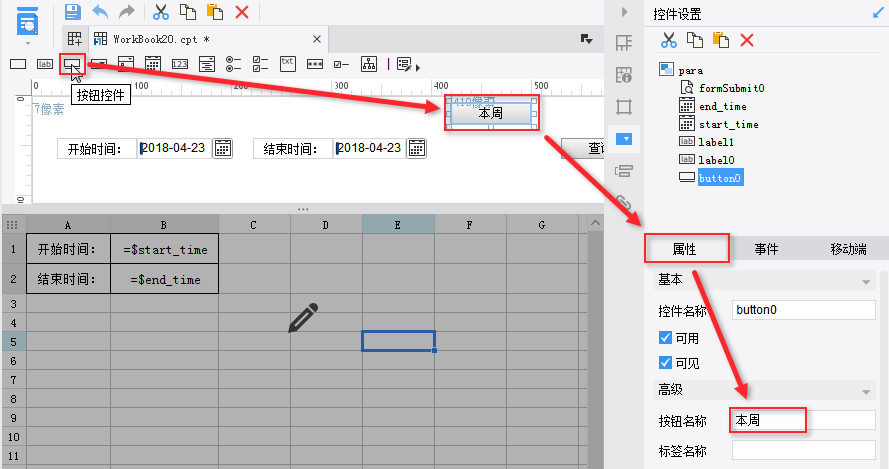
Task: Collapse the 高级 section
Action: 866,392
